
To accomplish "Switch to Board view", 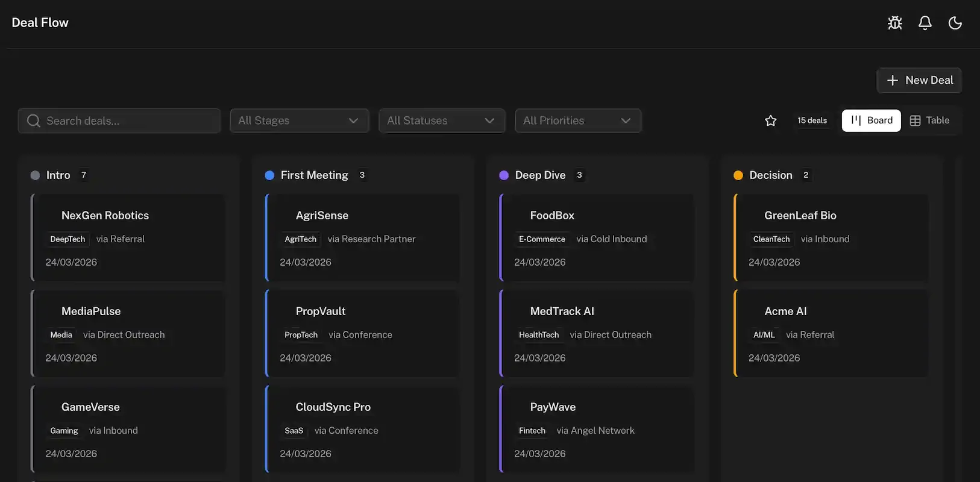I will [871, 120].
